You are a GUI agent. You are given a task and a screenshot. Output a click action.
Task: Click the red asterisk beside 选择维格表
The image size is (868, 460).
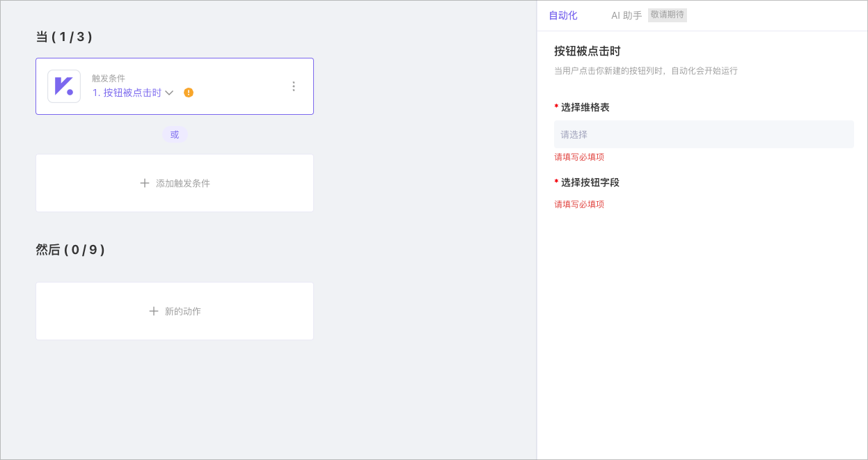[x=555, y=107]
